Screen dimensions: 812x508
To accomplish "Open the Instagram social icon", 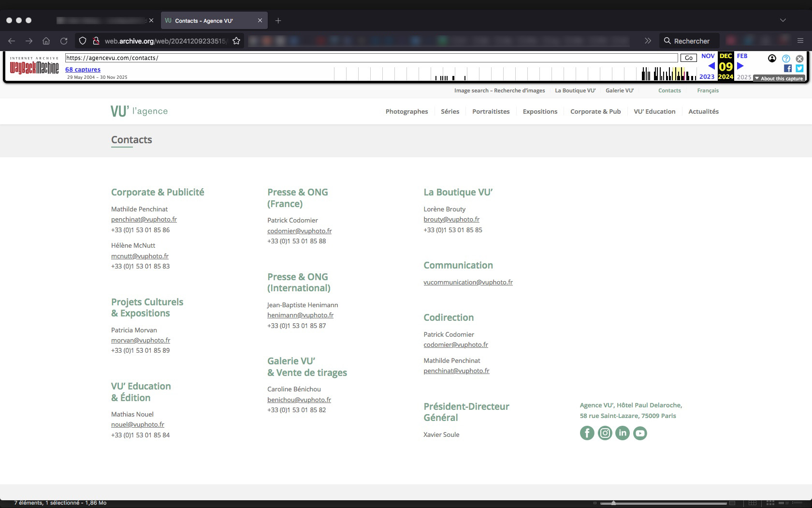I will point(605,433).
